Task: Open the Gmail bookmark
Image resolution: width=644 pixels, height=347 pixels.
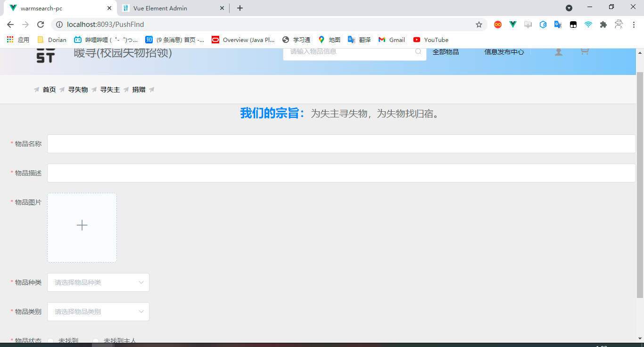Action: pyautogui.click(x=392, y=40)
